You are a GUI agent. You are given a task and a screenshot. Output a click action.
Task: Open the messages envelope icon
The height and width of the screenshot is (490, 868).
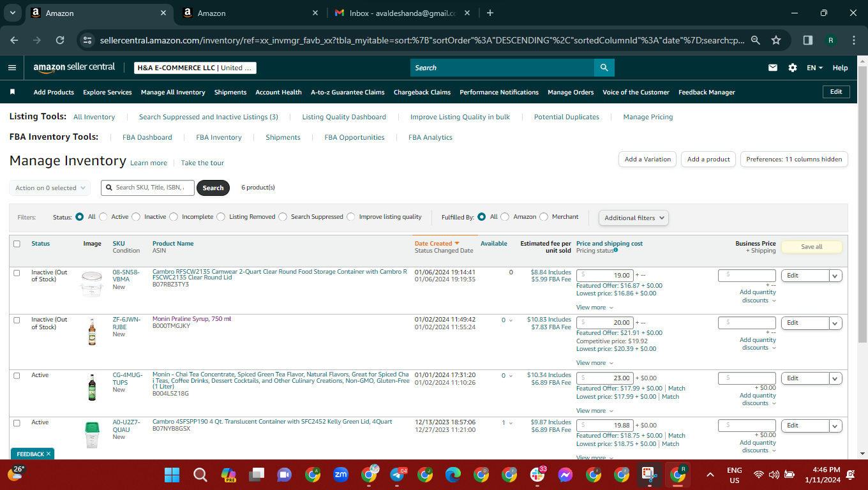pos(773,68)
